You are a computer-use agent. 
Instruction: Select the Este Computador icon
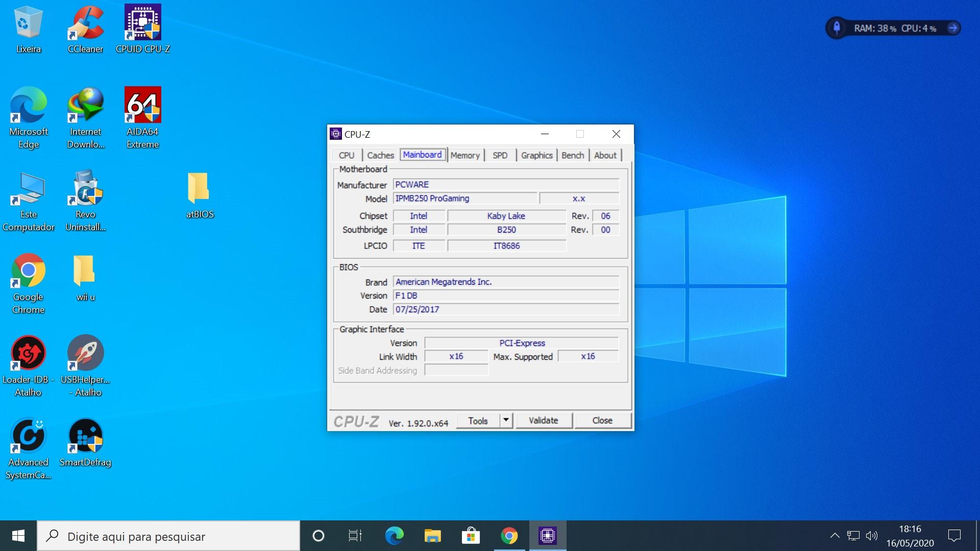pyautogui.click(x=29, y=202)
